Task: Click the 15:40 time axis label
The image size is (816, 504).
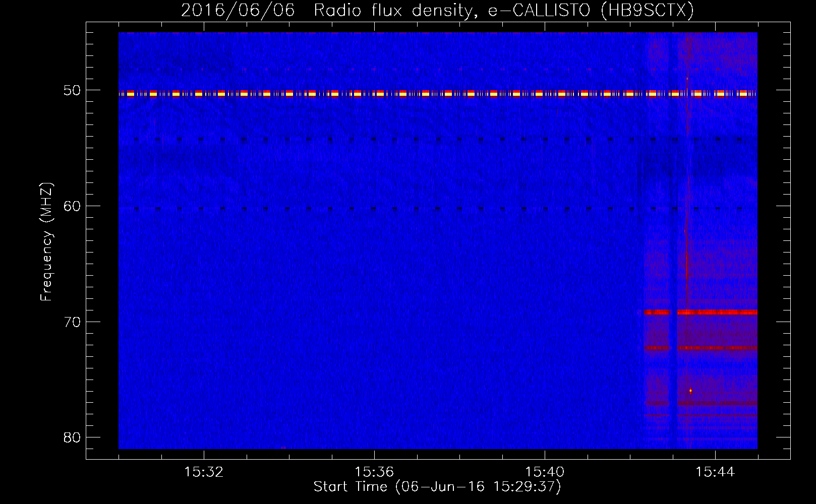Action: (x=545, y=472)
